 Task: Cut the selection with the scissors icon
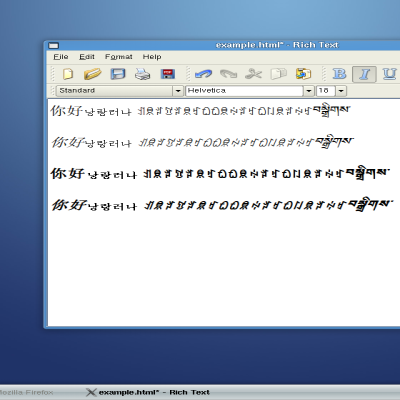pos(253,74)
